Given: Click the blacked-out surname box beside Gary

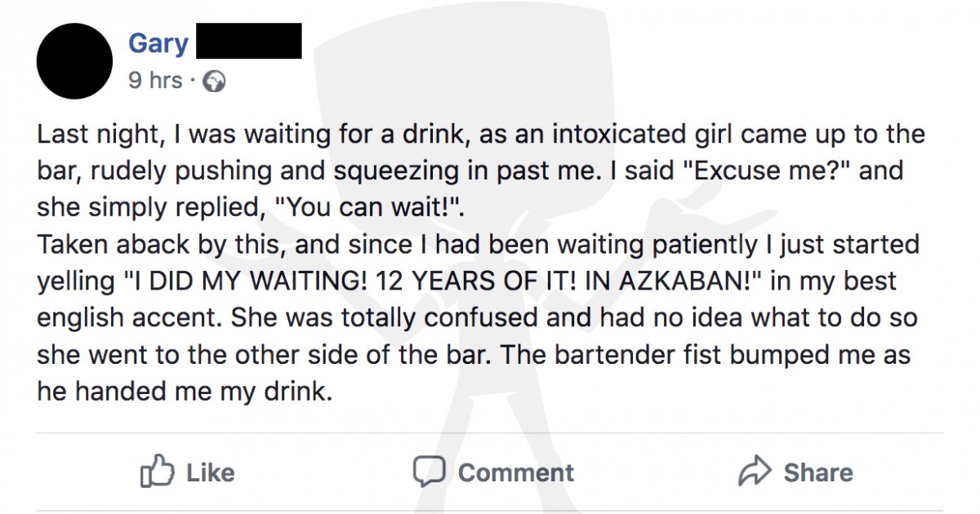Looking at the screenshot, I should [250, 42].
